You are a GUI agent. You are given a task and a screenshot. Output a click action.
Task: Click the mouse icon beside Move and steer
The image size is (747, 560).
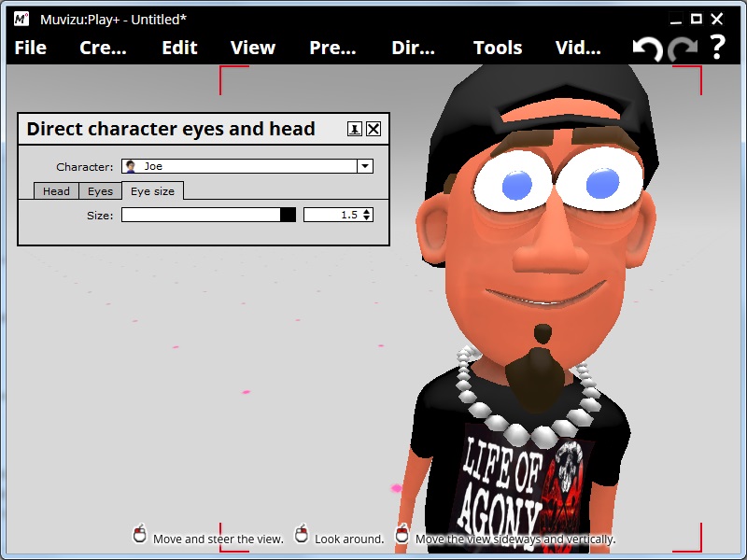point(139,533)
